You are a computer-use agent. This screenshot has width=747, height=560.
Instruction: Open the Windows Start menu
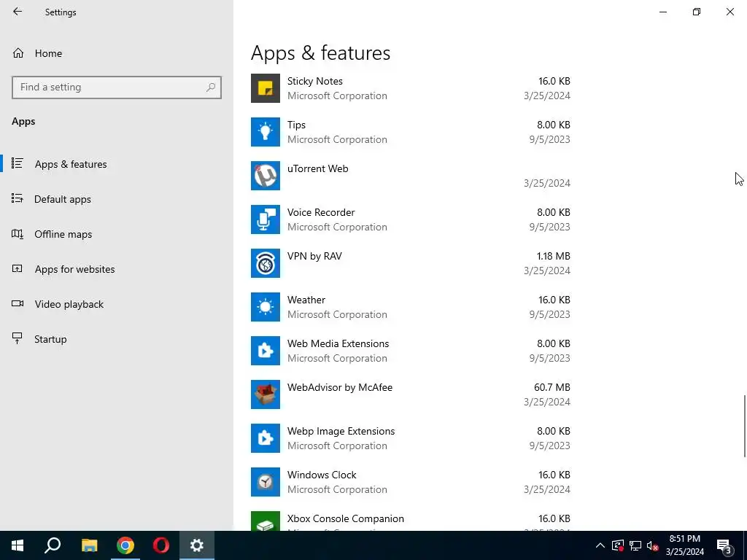click(x=18, y=545)
